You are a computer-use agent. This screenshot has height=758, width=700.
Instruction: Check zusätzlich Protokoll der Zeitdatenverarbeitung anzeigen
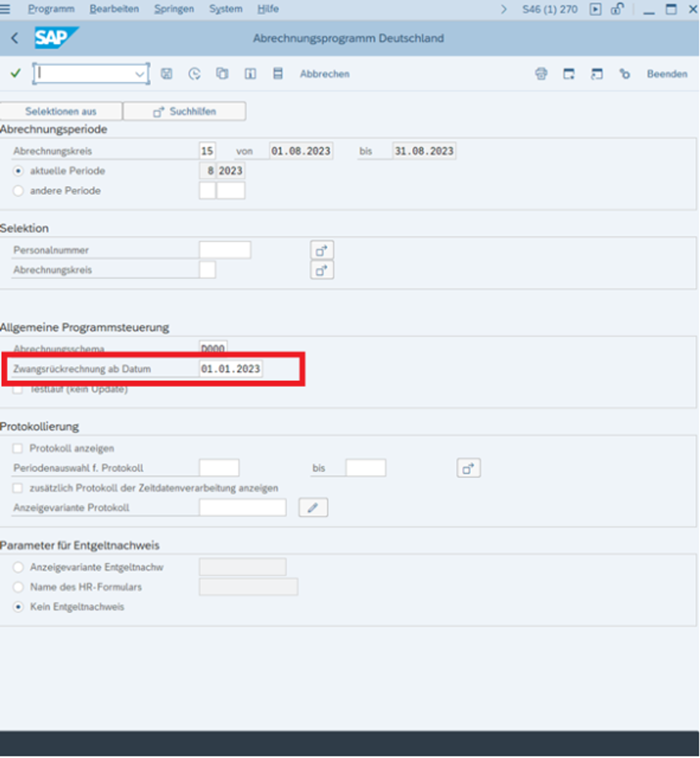tap(17, 488)
